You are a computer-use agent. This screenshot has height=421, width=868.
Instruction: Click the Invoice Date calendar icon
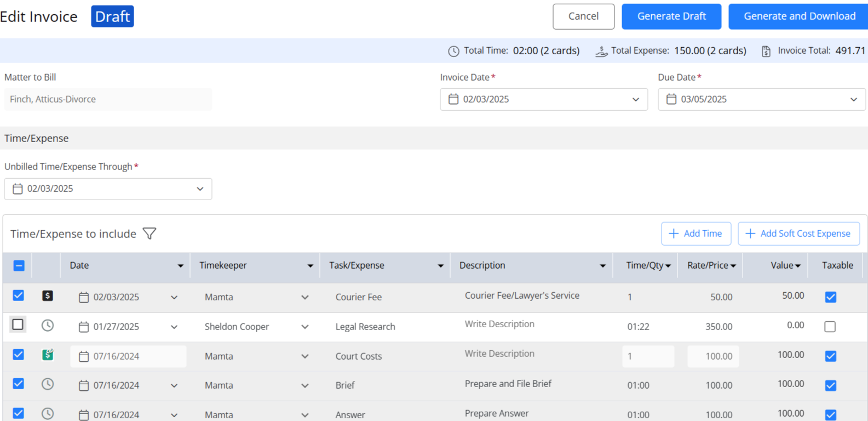coord(453,99)
